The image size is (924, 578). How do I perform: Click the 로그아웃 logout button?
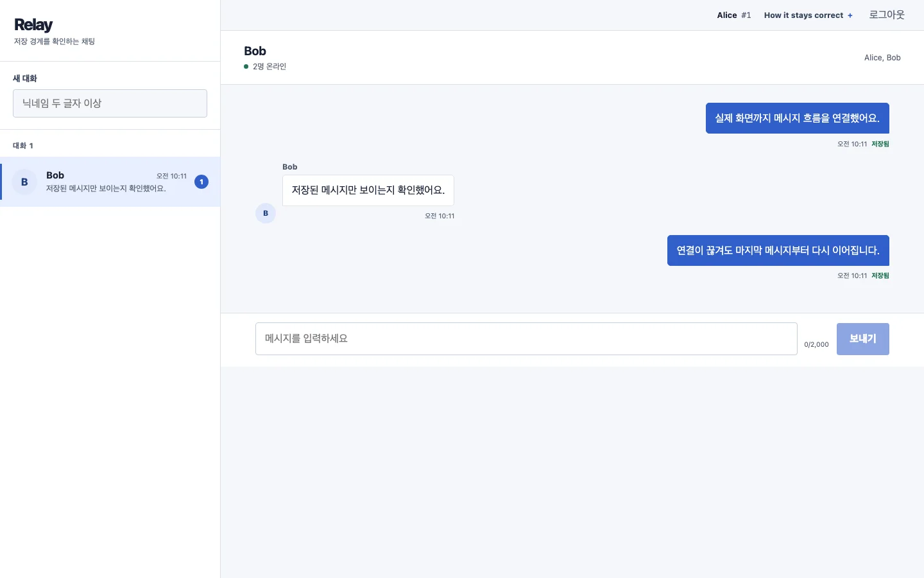[x=887, y=15]
